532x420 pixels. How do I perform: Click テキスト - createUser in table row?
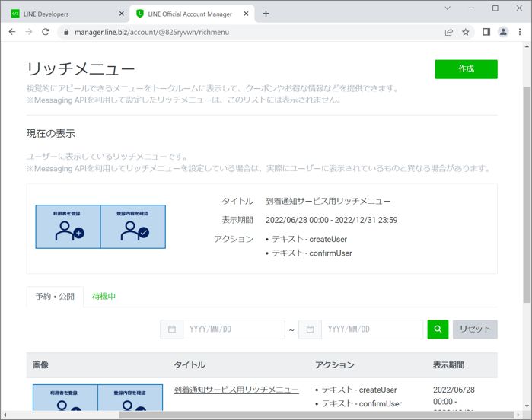pos(359,390)
